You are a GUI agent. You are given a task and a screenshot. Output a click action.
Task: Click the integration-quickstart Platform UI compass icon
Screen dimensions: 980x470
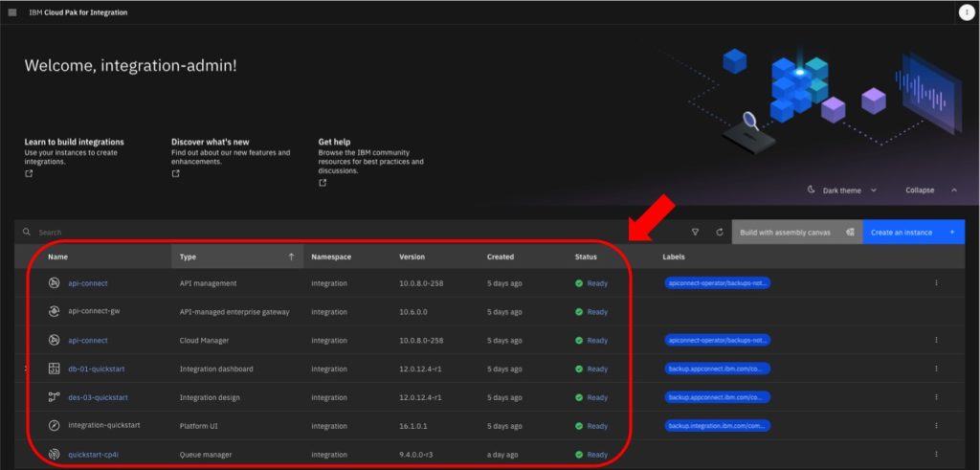(x=55, y=426)
